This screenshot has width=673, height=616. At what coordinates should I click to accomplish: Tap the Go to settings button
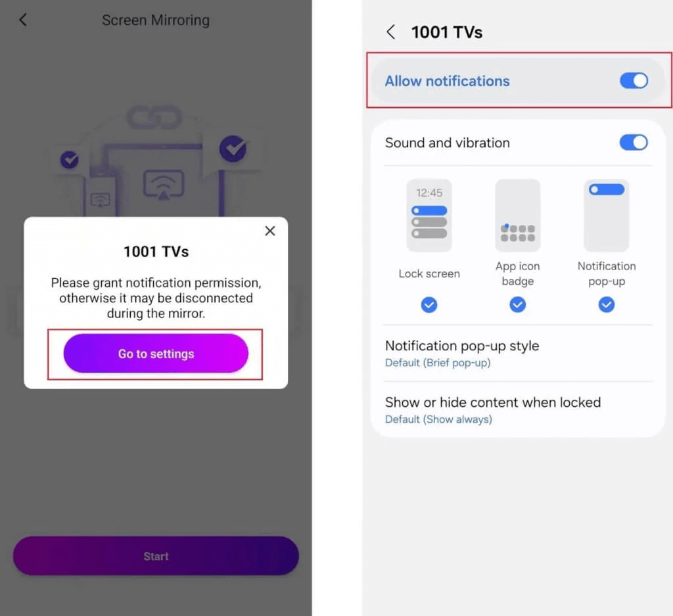pos(156,354)
